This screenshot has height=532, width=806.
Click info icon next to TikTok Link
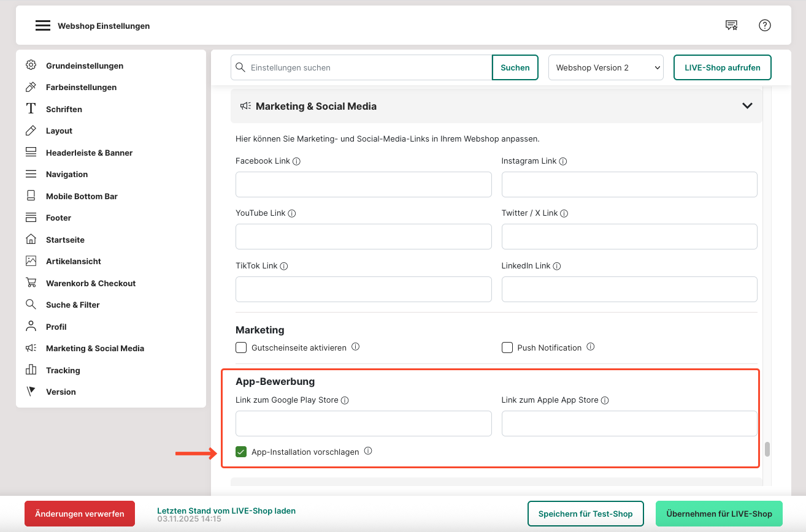(x=284, y=266)
